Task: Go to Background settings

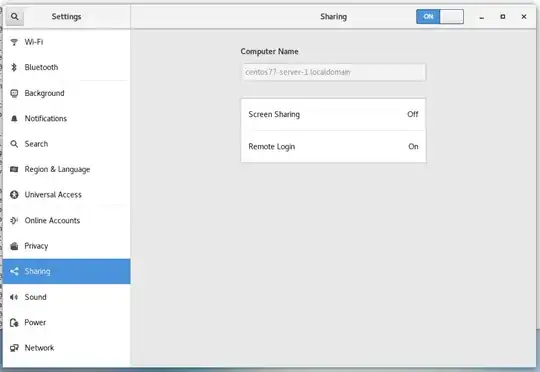Action: coord(66,93)
